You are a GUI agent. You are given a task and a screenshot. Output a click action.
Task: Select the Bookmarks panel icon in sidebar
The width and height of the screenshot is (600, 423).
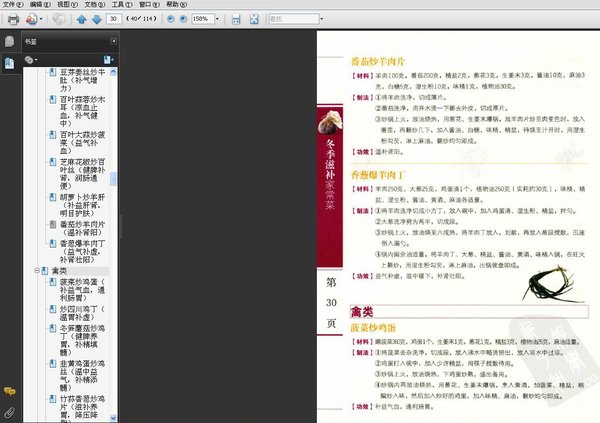point(10,63)
